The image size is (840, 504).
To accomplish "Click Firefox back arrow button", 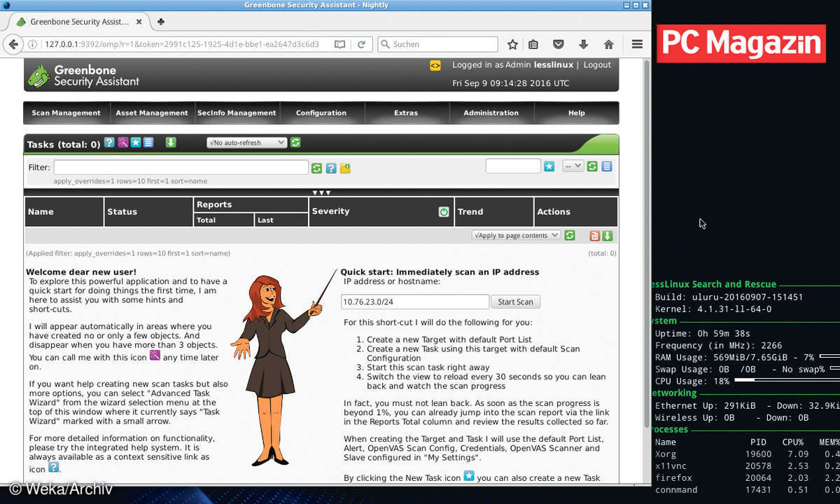I will pos(13,44).
